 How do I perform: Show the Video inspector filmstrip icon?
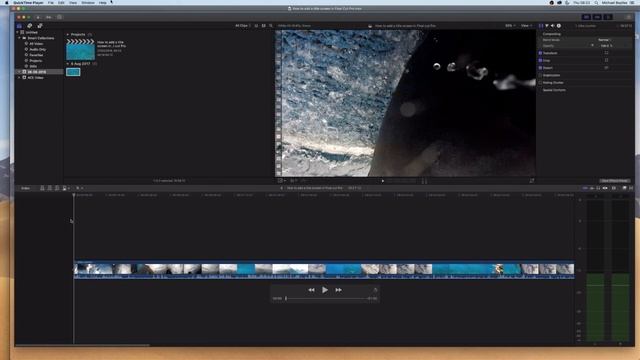tap(541, 26)
